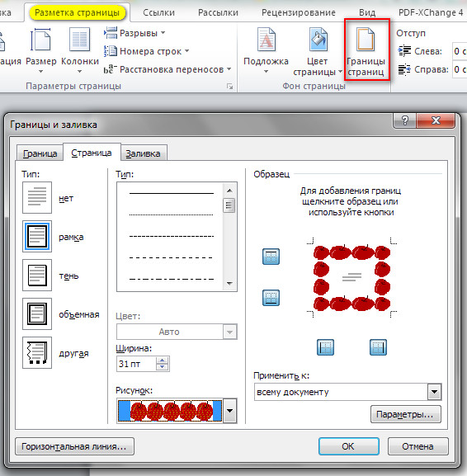The height and width of the screenshot is (476, 467).
Task: Click the Колонки columns icon
Action: pyautogui.click(x=79, y=39)
